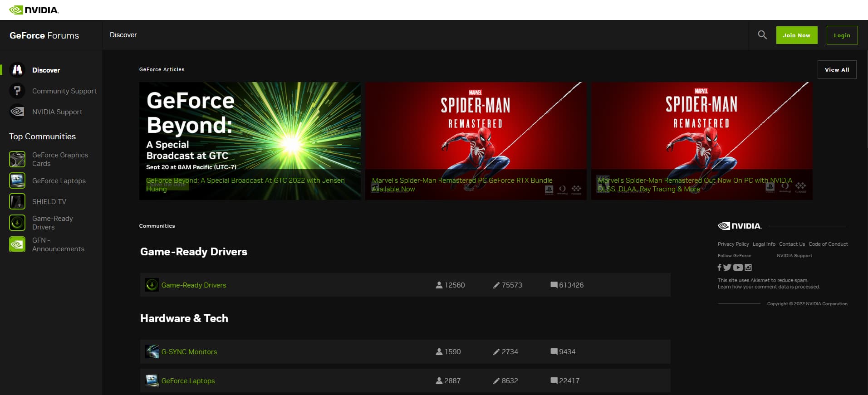868x395 pixels.
Task: Open the Code of Conduct link
Action: pos(828,244)
